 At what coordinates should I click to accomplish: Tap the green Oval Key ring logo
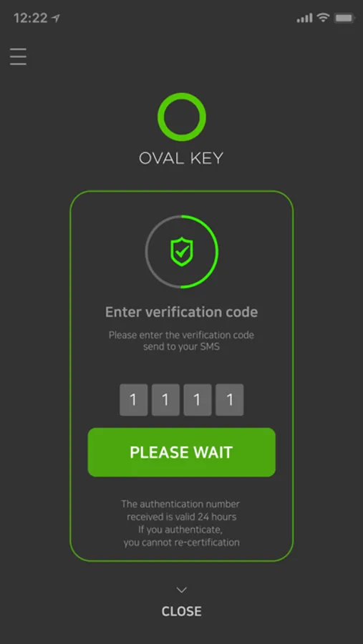click(x=182, y=117)
